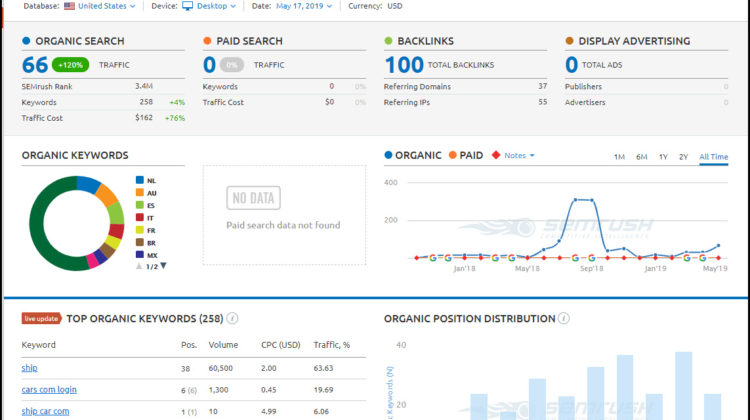The width and height of the screenshot is (750, 420).
Task: Select the 1M time range tab
Action: point(619,157)
